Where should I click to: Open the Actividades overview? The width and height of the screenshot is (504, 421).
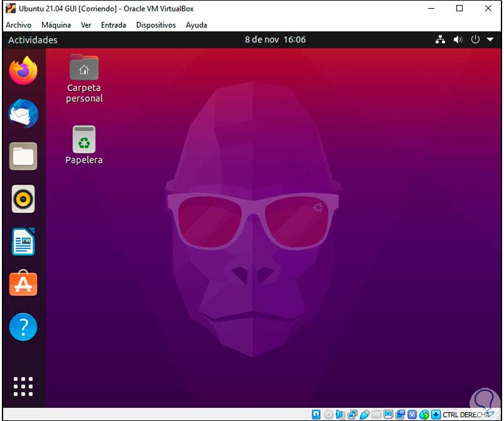(x=33, y=40)
